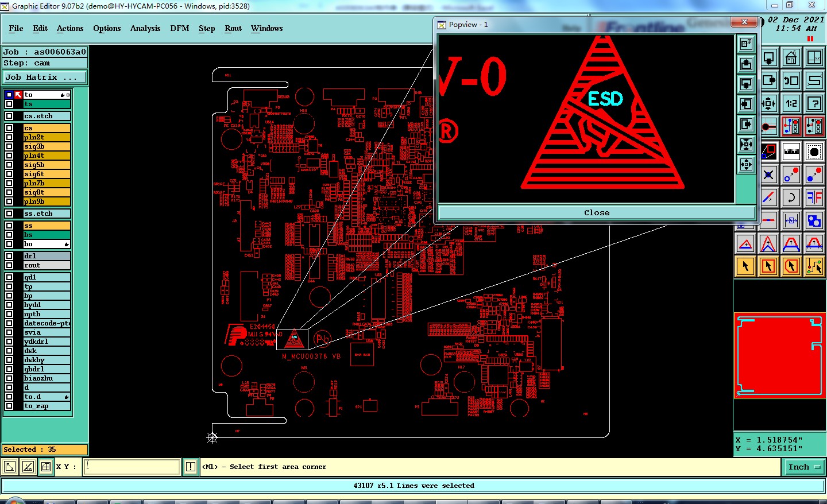Screen dimensions: 827x504
Task: Open the DFM menu
Action: pos(180,28)
